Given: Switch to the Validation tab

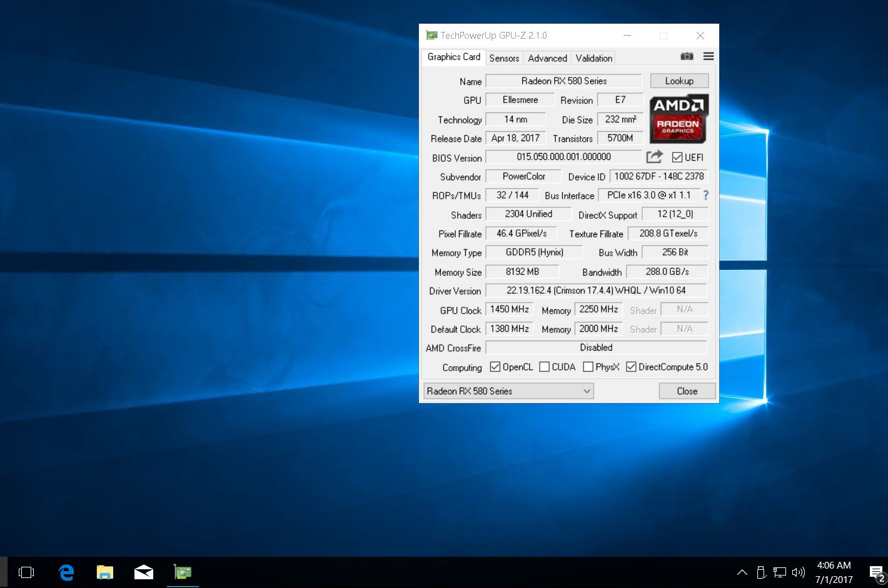Looking at the screenshot, I should tap(593, 58).
